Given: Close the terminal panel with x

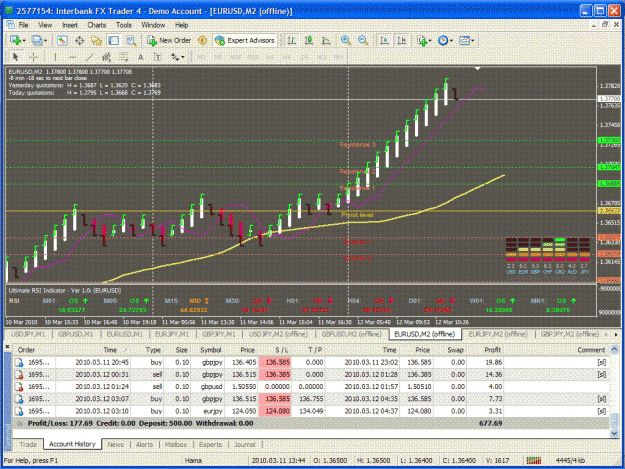Looking at the screenshot, I should pos(7,347).
